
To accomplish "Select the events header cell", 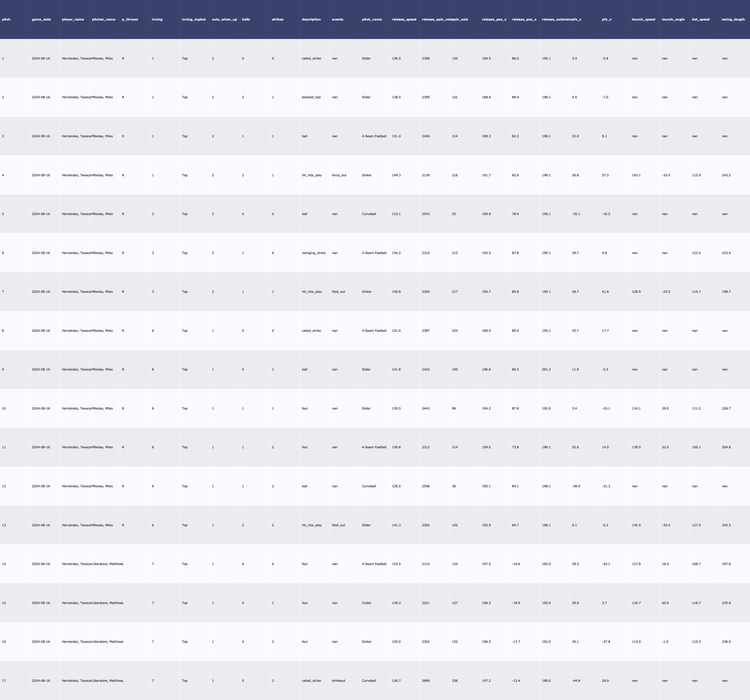I will click(337, 19).
